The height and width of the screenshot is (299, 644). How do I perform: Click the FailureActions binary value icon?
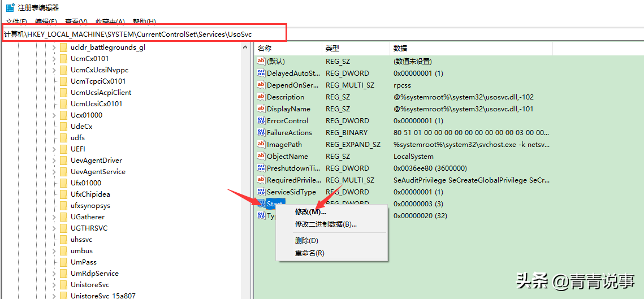coord(261,132)
